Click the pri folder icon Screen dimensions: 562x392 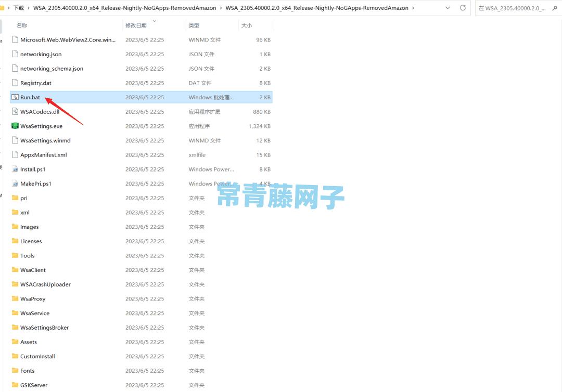15,198
